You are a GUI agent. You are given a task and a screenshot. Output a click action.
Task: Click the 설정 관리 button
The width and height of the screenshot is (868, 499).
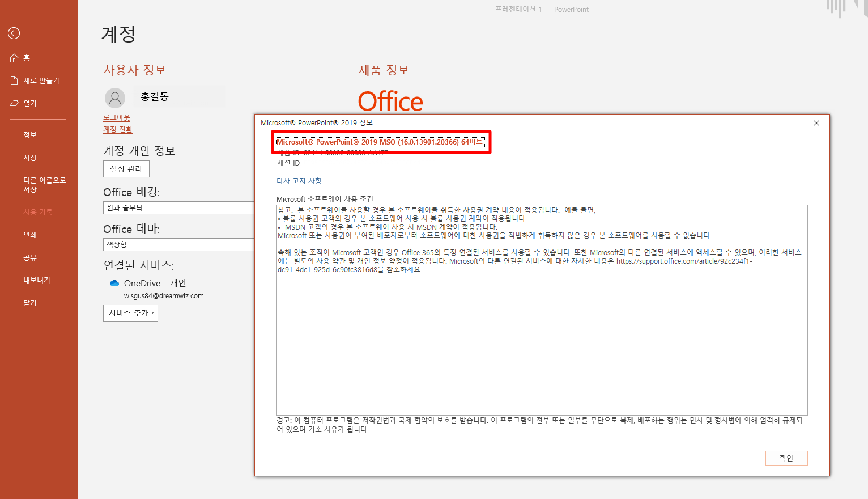[x=126, y=169]
